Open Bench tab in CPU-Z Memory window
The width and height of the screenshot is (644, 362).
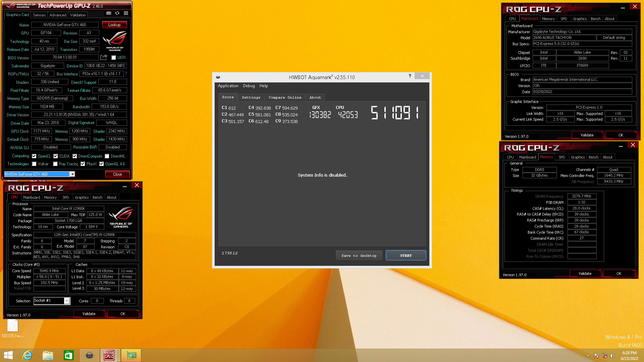[x=593, y=157]
